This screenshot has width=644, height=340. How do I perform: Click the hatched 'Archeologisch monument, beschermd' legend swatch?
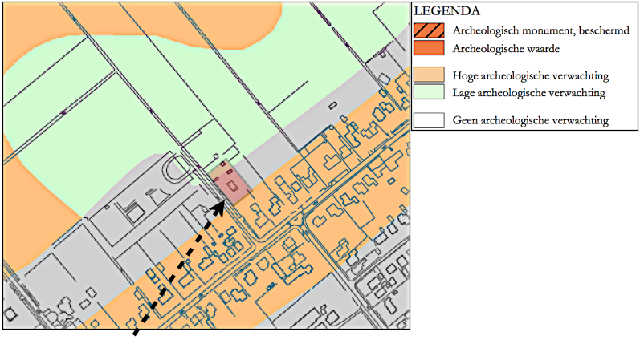coord(429,30)
